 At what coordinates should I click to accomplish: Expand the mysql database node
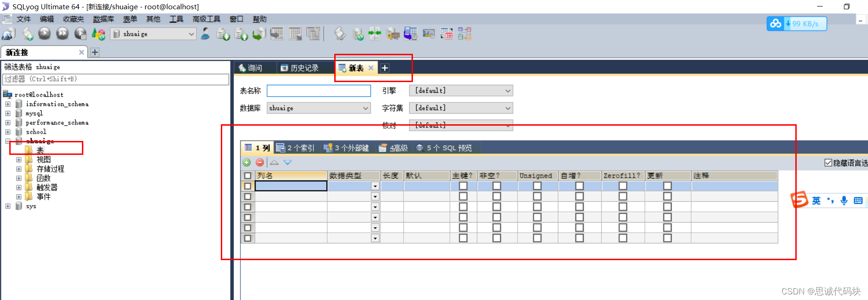(x=8, y=114)
